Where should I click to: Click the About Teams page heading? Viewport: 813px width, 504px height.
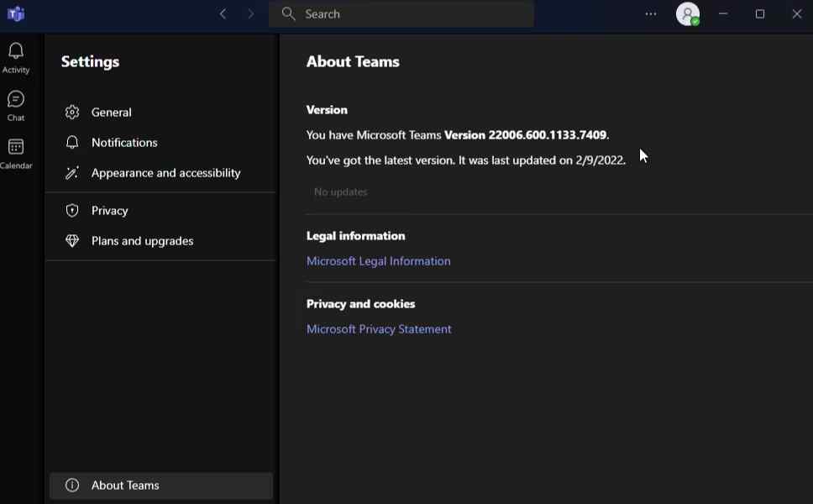(353, 61)
